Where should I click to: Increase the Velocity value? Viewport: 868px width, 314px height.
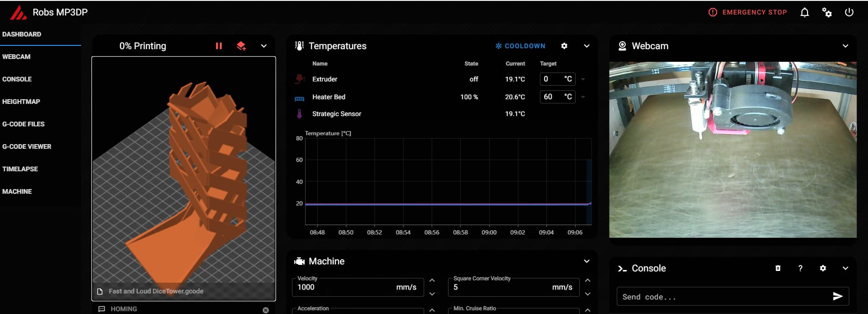pyautogui.click(x=432, y=280)
